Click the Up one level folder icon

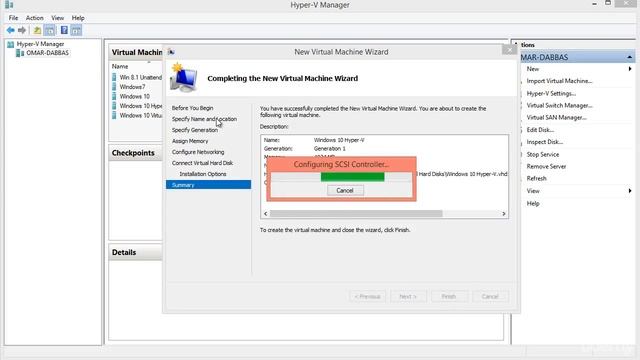(x=37, y=30)
